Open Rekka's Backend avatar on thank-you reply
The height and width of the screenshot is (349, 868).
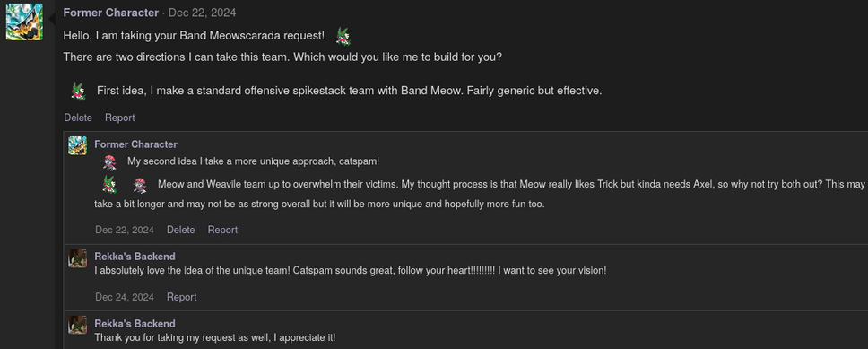[77, 325]
